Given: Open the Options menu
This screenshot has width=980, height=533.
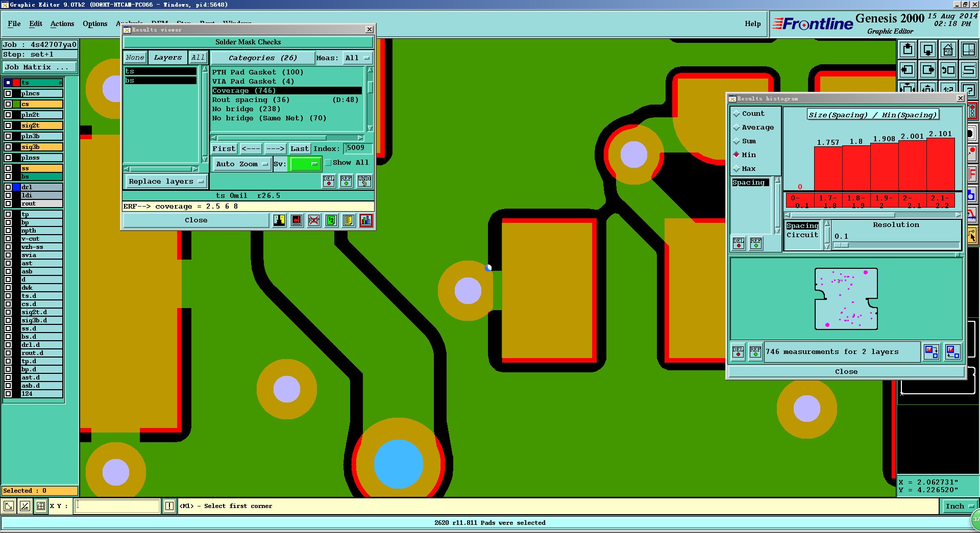Looking at the screenshot, I should pos(95,23).
